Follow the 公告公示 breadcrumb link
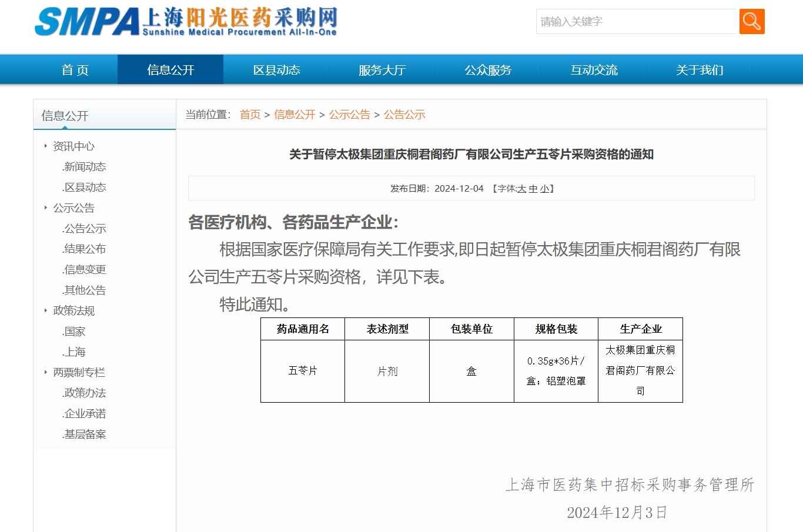Image resolution: width=803 pixels, height=532 pixels. click(x=404, y=115)
